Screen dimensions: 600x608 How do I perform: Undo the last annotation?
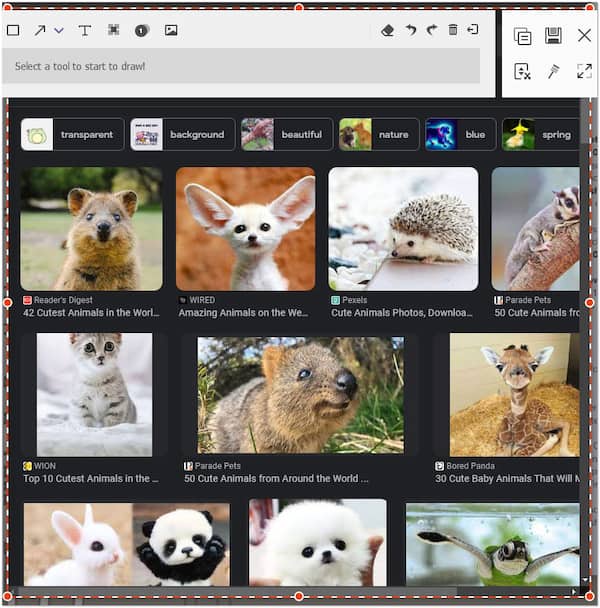click(x=411, y=30)
